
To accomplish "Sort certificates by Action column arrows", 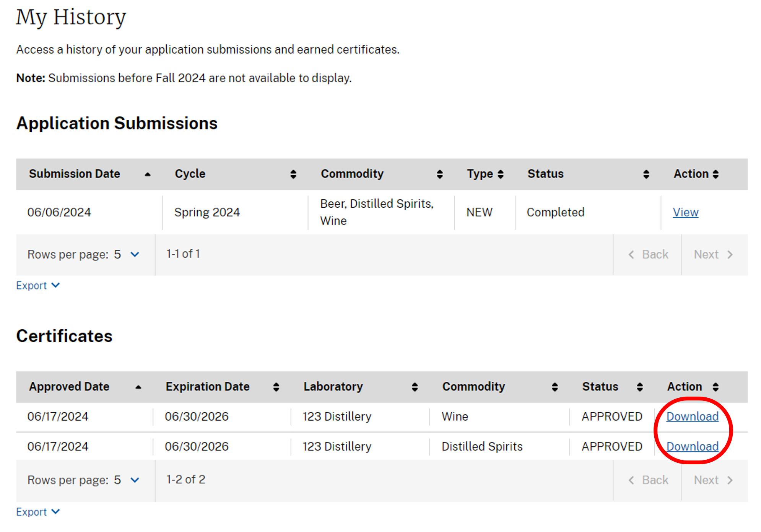I will 715,387.
